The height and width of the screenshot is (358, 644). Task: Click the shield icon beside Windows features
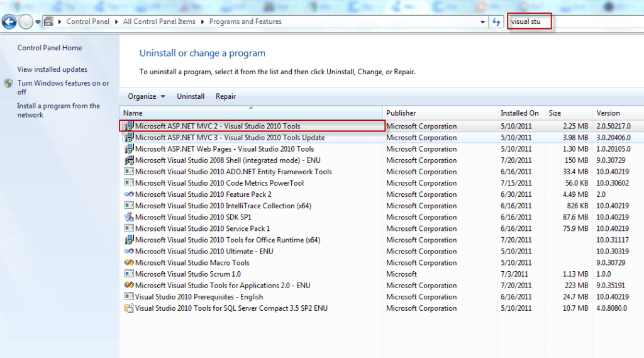coord(8,83)
